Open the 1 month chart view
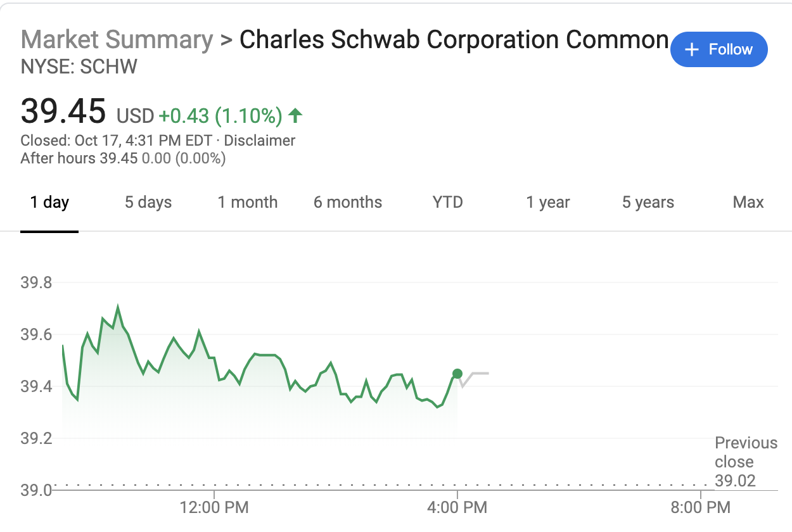 [247, 202]
